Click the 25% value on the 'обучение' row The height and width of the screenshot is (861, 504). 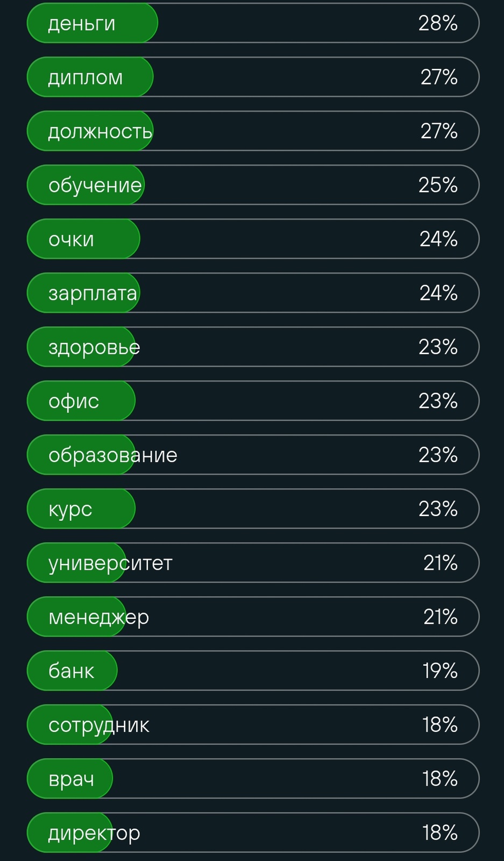(x=438, y=185)
